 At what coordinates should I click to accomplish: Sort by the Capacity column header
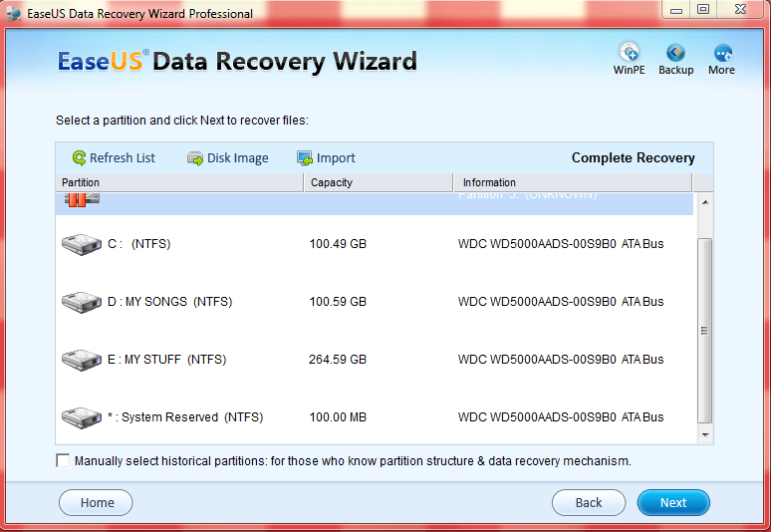[379, 182]
